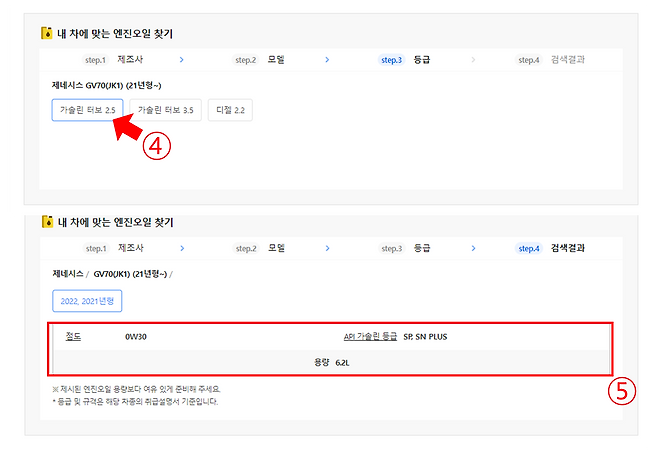Select the 가솔린 터보 2.5 grade option
Image resolution: width=658 pixels, height=458 pixels.
87,110
